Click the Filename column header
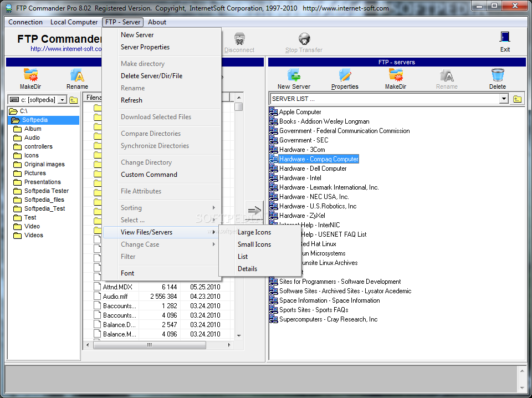 point(93,98)
